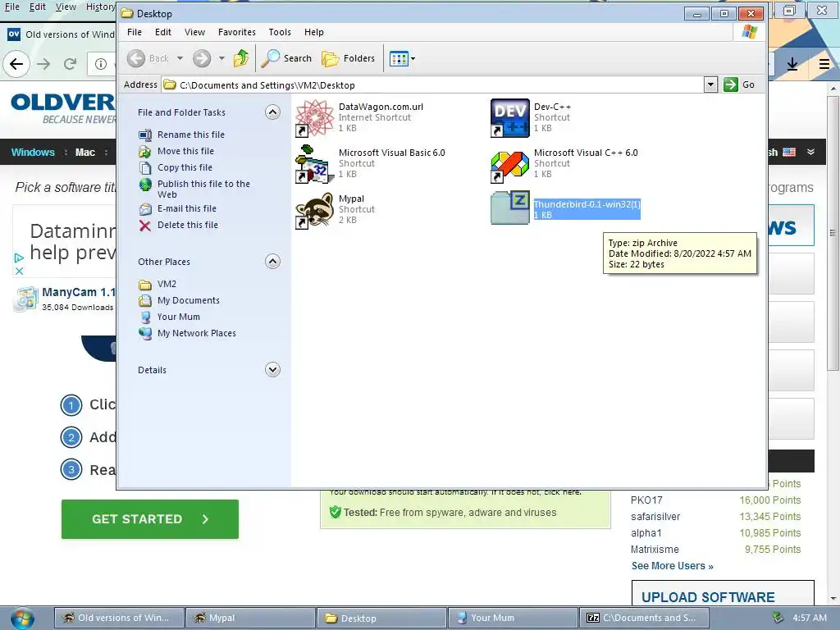Go up one folder level icon

coord(241,58)
